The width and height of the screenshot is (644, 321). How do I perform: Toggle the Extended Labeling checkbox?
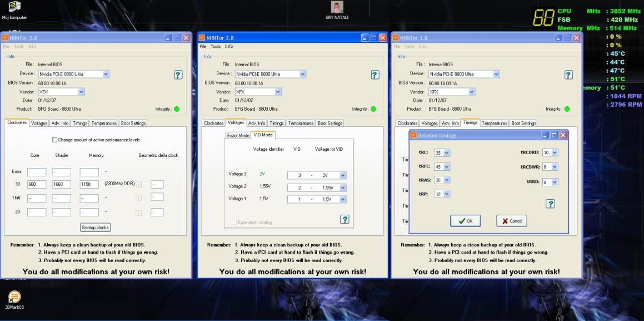[234, 223]
